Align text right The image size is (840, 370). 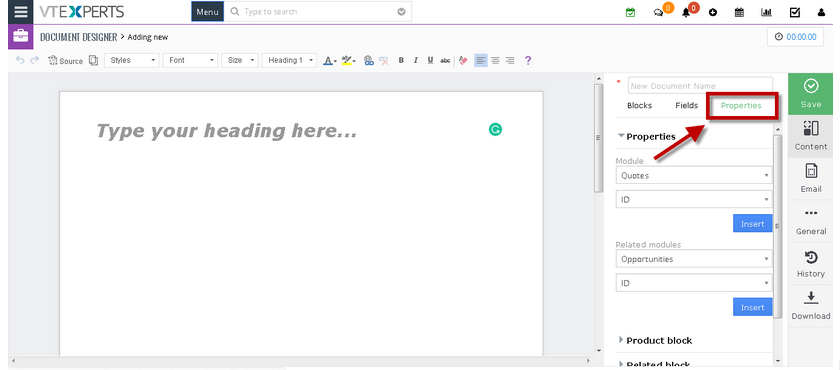[x=510, y=61]
